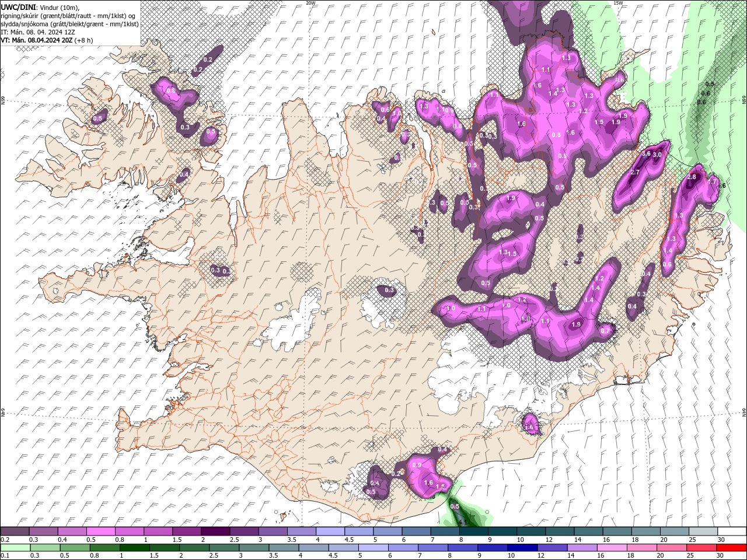Screen dimensions: 747x560
Task: Click the '3.6' precipitation value on the map
Action: tap(646, 153)
